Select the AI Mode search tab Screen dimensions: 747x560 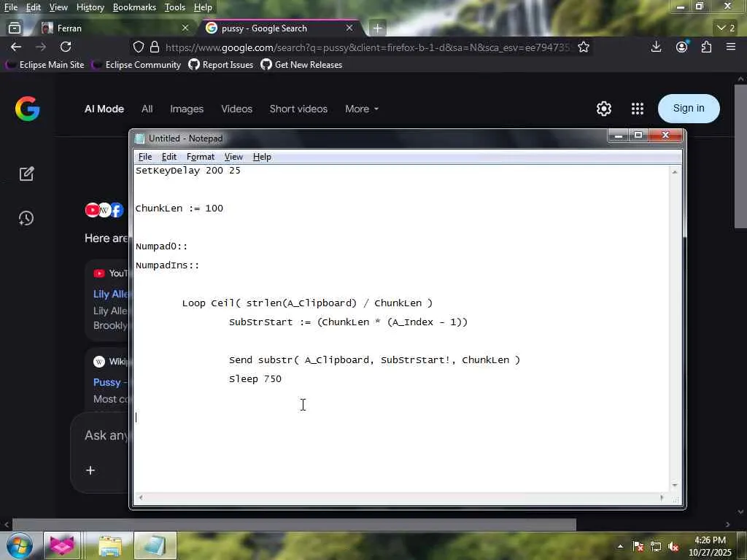(104, 109)
